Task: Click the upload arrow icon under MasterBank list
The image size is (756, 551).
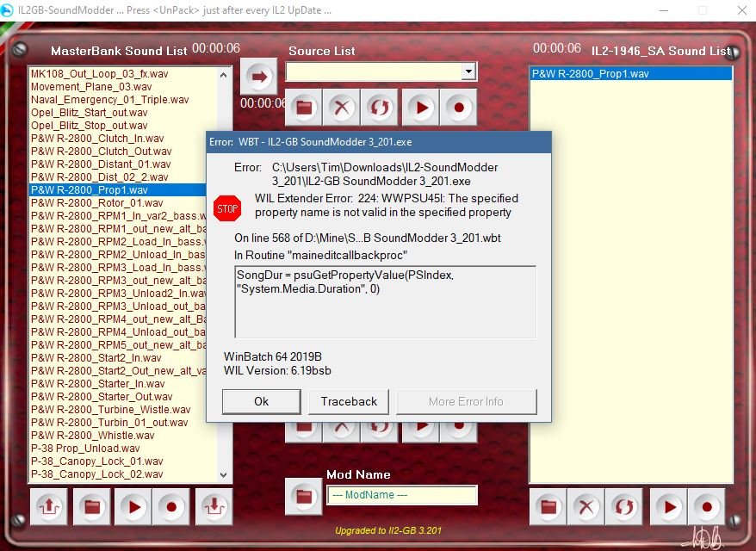Action: click(x=49, y=506)
